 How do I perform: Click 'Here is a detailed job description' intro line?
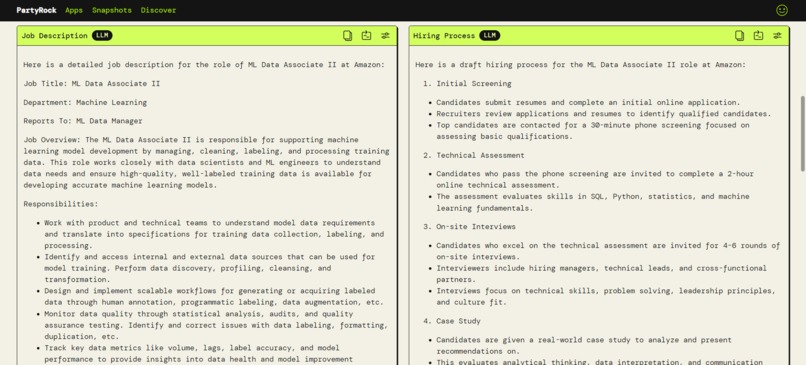[x=204, y=65]
